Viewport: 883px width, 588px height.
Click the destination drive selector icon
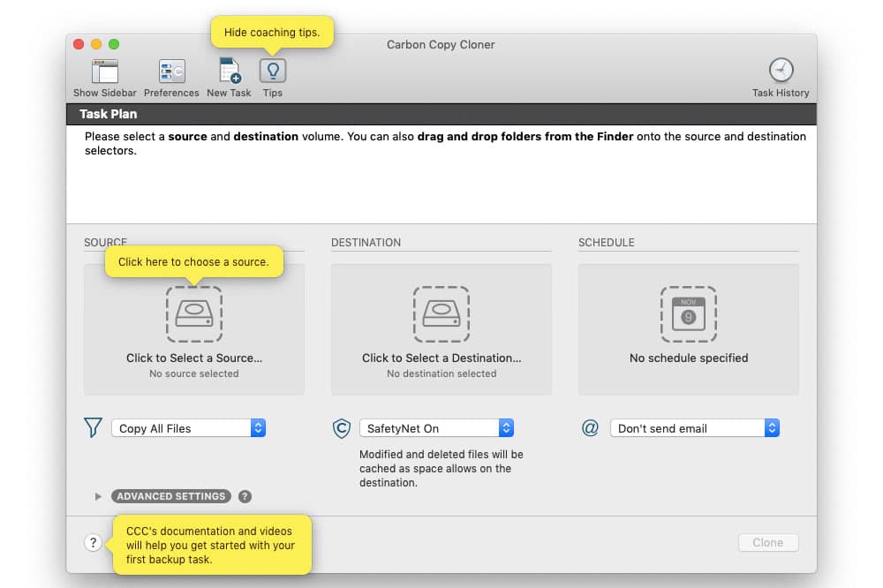tap(441, 314)
